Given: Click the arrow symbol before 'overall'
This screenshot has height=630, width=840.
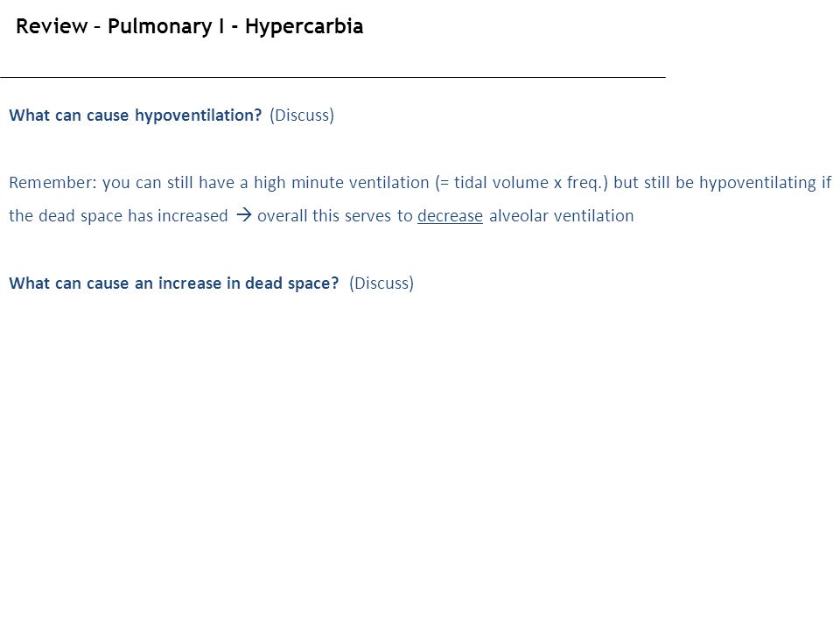Looking at the screenshot, I should pyautogui.click(x=244, y=215).
